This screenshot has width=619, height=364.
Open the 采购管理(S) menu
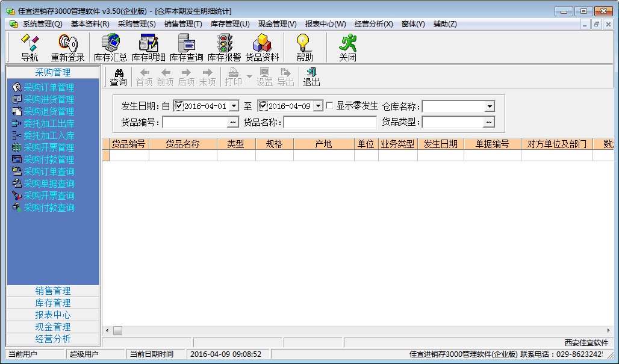coord(137,24)
